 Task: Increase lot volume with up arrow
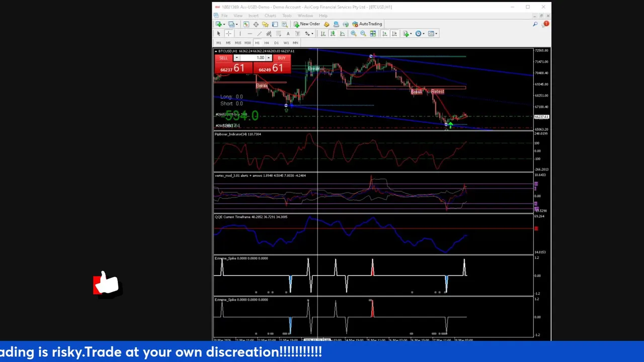269,58
